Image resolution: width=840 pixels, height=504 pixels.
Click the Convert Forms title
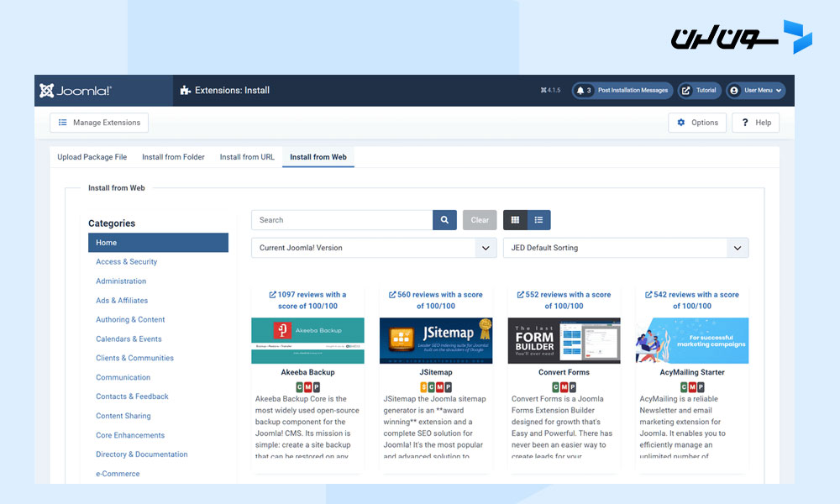[x=564, y=372]
